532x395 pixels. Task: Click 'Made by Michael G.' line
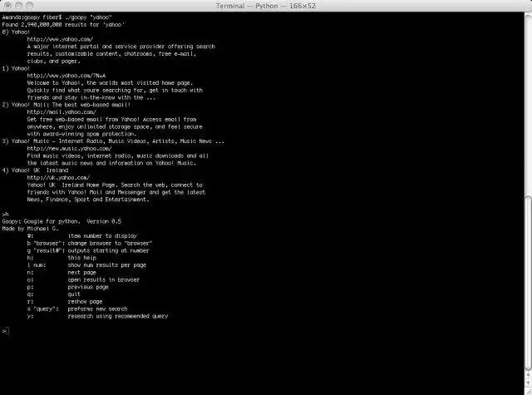click(31, 229)
